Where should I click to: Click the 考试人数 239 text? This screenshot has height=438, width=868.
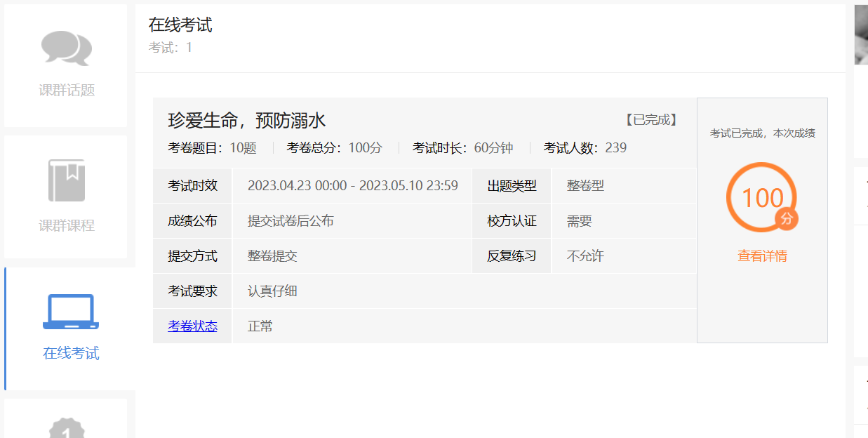(585, 148)
